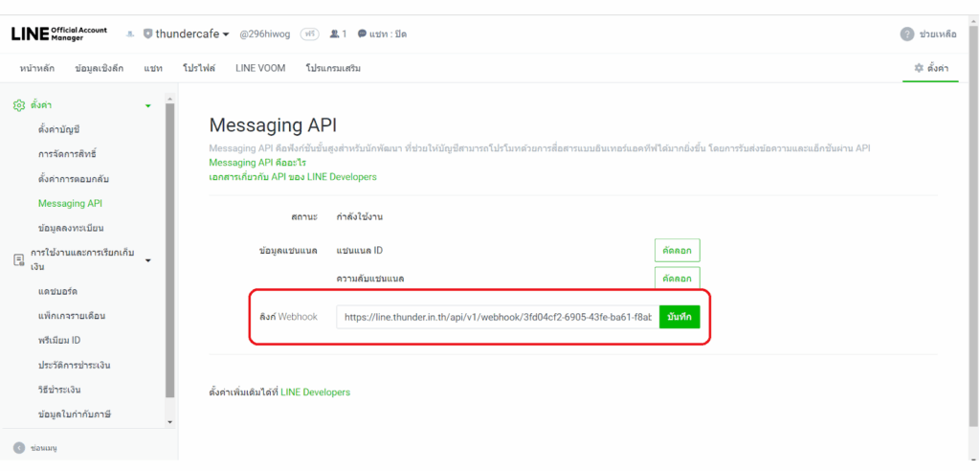The height and width of the screenshot is (471, 980).
Task: Click the sidebar scrollbar down arrow
Action: click(x=170, y=421)
